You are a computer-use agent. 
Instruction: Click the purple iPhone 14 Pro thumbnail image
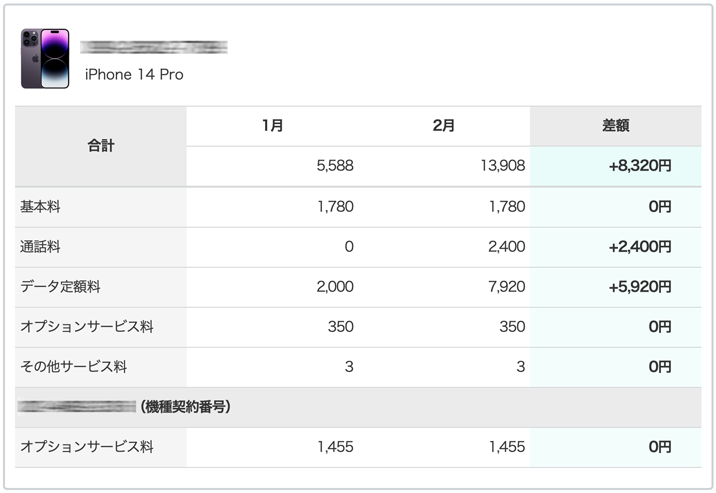pos(45,59)
